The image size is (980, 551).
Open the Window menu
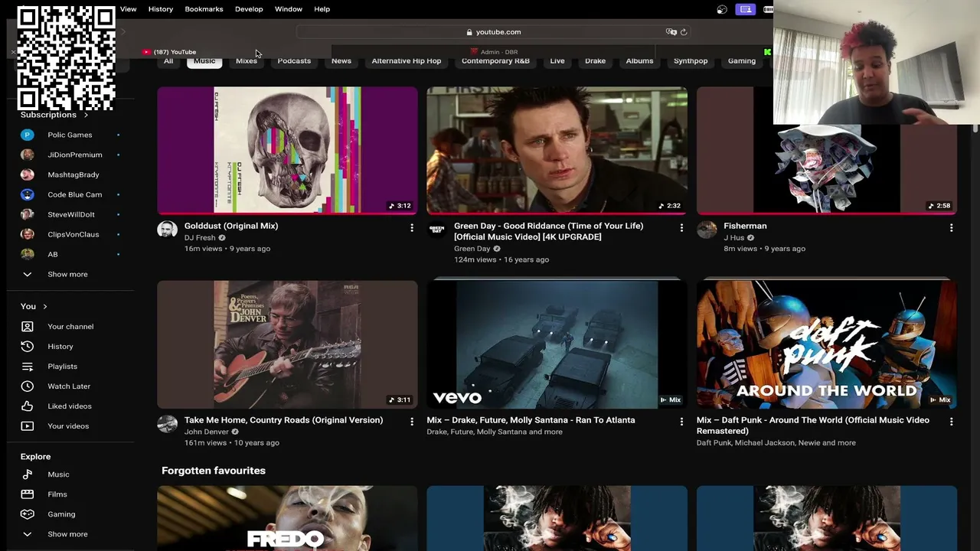pos(289,9)
